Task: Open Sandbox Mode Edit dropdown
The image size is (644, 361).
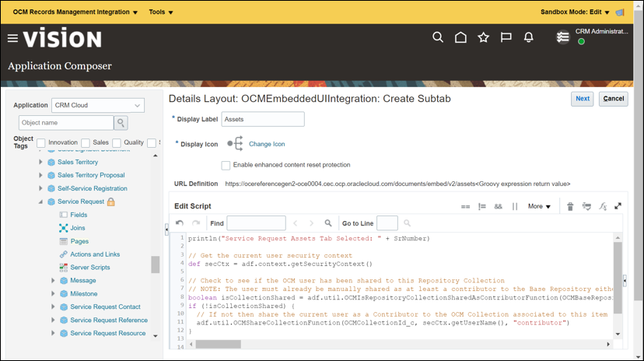Action: 575,12
